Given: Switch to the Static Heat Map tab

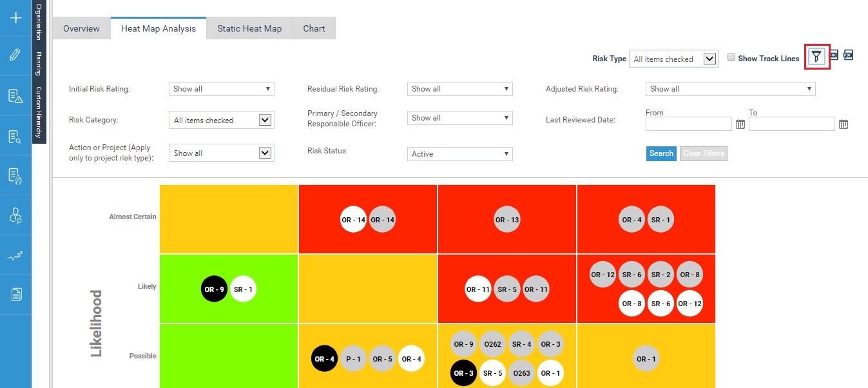Looking at the screenshot, I should click(x=249, y=28).
